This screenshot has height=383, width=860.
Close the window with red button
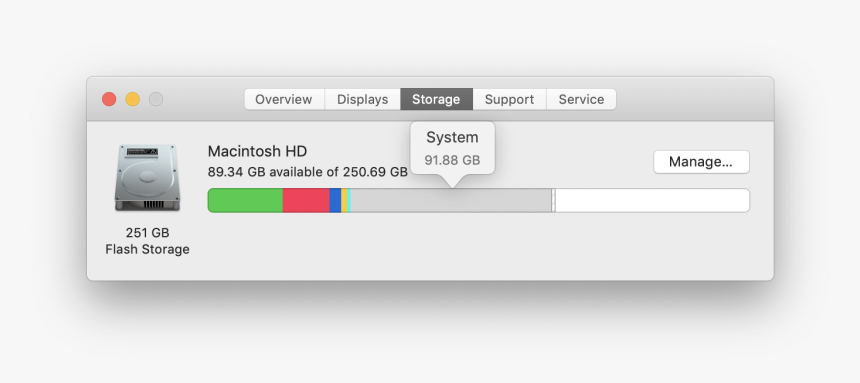(x=109, y=99)
